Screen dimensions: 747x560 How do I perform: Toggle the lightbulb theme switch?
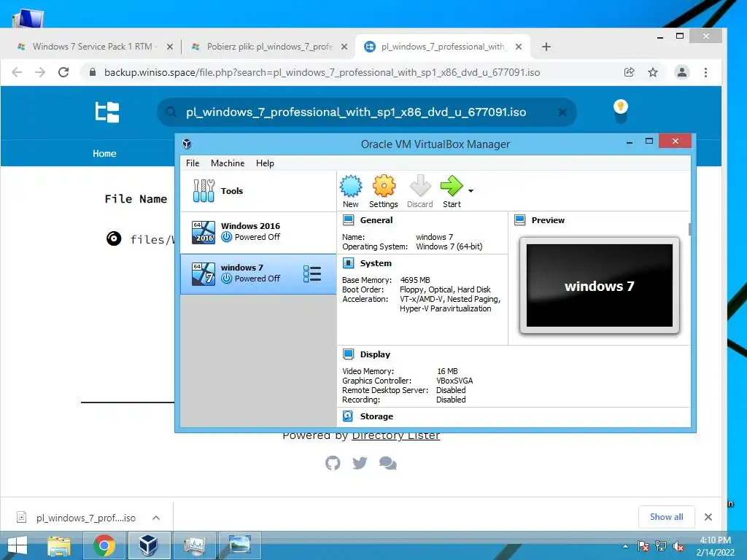620,111
